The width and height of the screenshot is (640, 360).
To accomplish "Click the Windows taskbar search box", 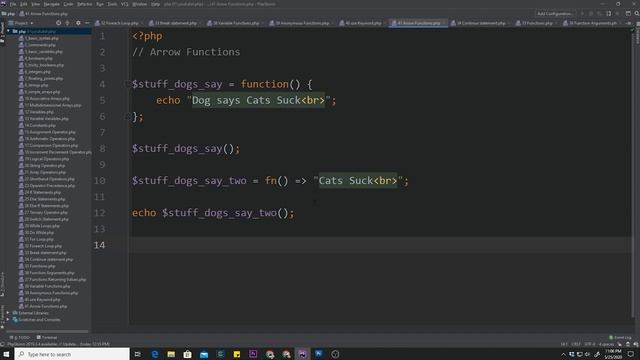I will click(72, 354).
